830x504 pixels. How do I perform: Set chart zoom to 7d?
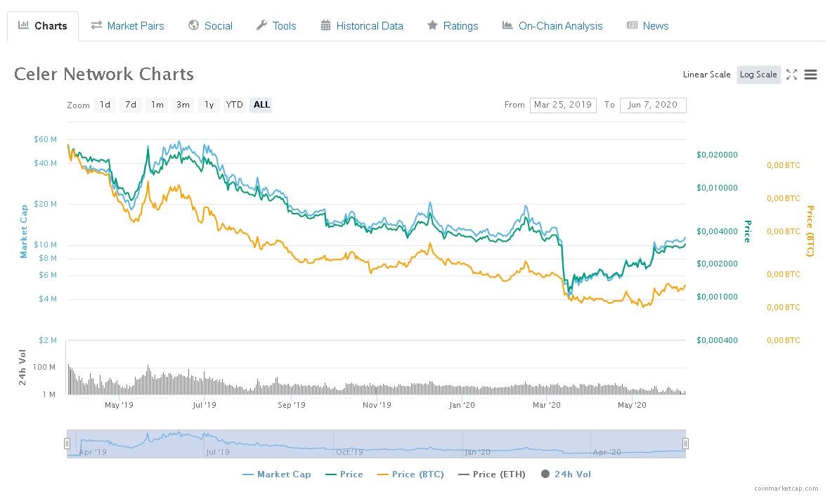point(131,105)
